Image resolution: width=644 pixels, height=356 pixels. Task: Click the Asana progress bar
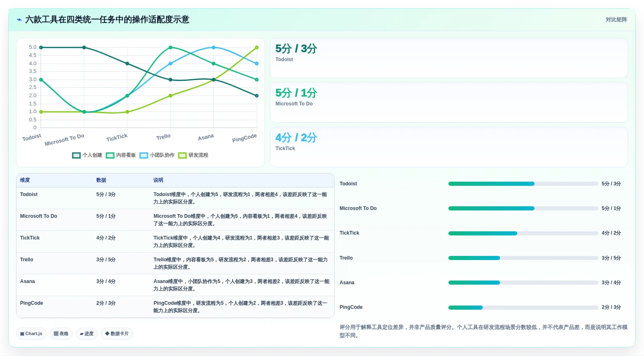(x=523, y=283)
